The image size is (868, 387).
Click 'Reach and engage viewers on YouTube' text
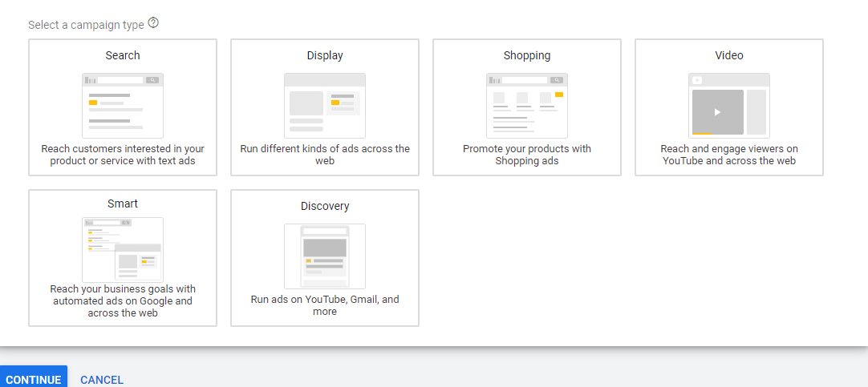click(x=729, y=155)
